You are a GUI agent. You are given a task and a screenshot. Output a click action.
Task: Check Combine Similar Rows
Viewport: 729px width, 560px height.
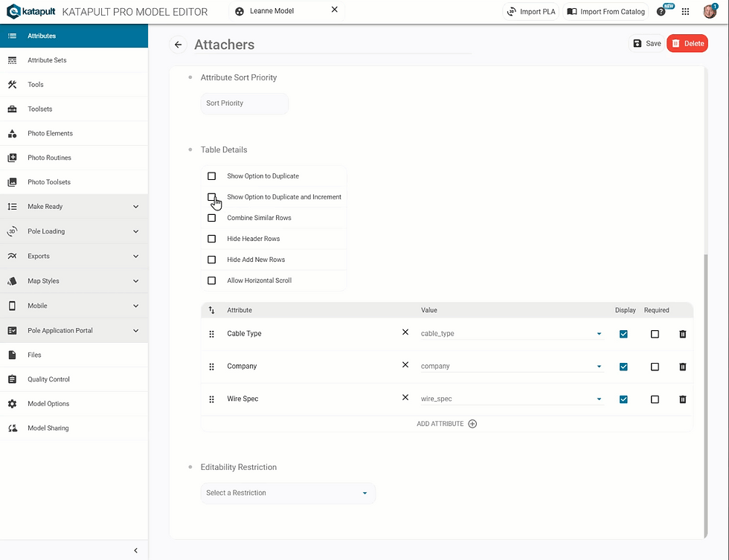coord(211,218)
